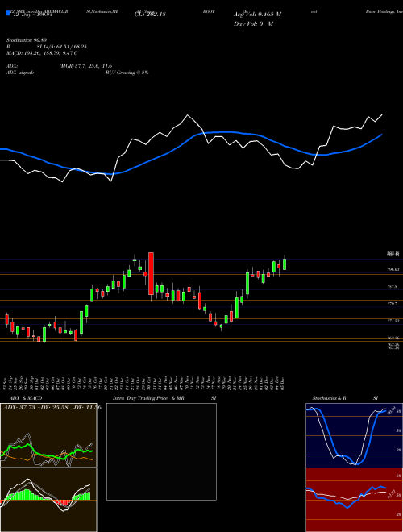Click the 'SI 14/3: 61.51 / 68.23' reading

tap(62, 47)
